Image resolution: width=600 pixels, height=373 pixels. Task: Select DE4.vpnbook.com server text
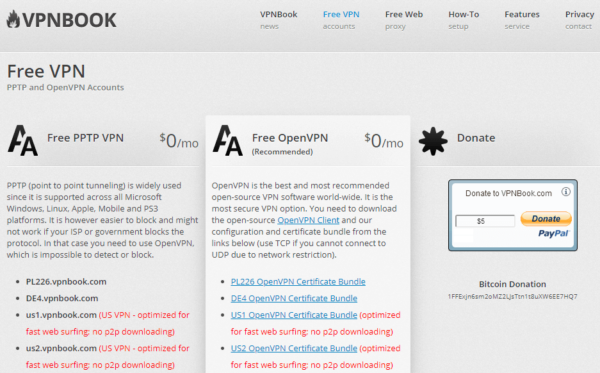click(62, 298)
